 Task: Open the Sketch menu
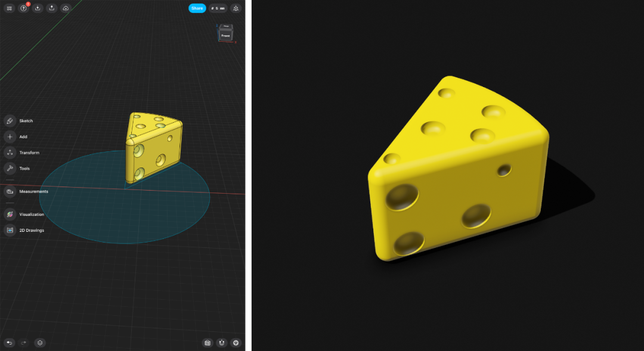pos(18,121)
